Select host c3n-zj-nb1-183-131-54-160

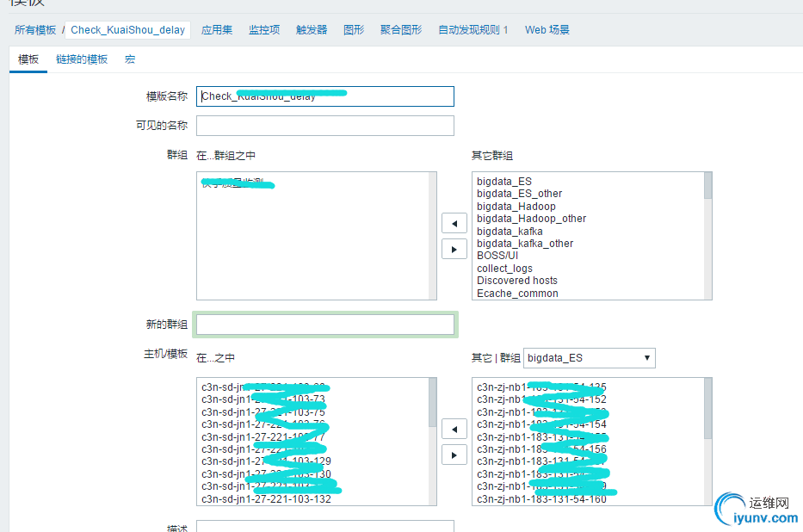point(541,499)
